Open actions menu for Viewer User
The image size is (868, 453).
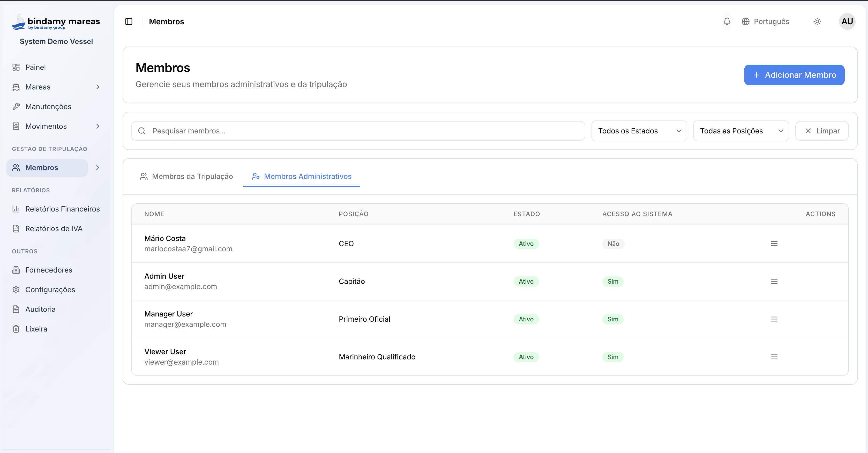774,357
